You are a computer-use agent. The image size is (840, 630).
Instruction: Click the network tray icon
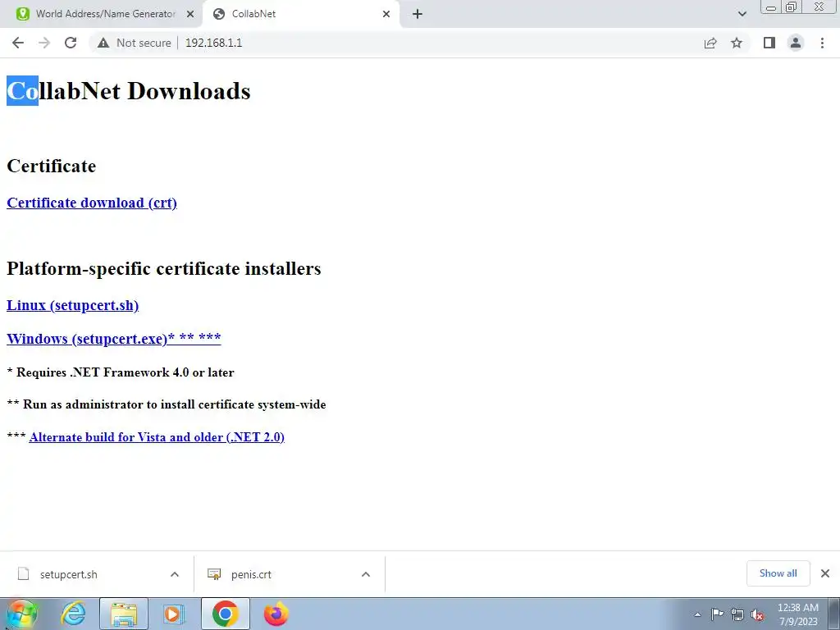pos(737,615)
